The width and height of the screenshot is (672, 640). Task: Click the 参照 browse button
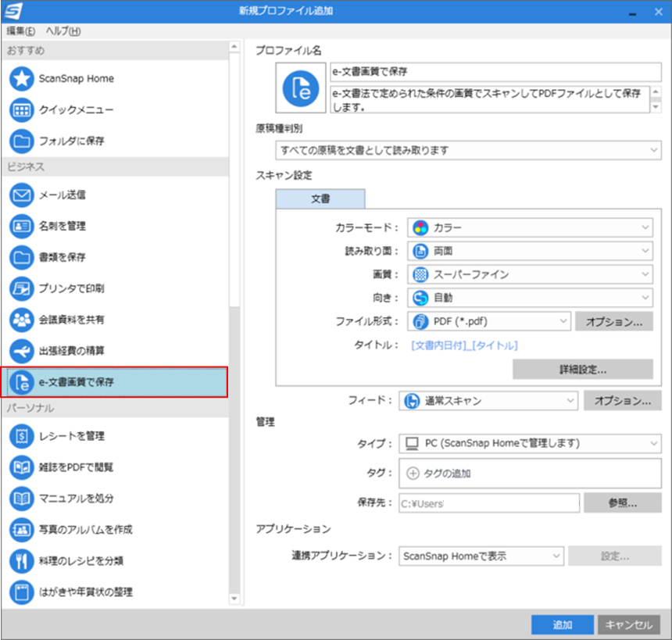point(622,503)
